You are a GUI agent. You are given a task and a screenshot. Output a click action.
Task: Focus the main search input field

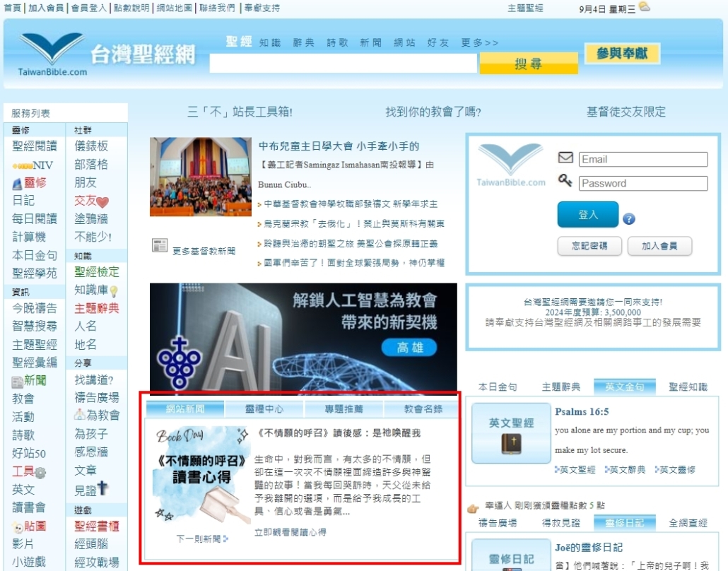click(x=343, y=63)
